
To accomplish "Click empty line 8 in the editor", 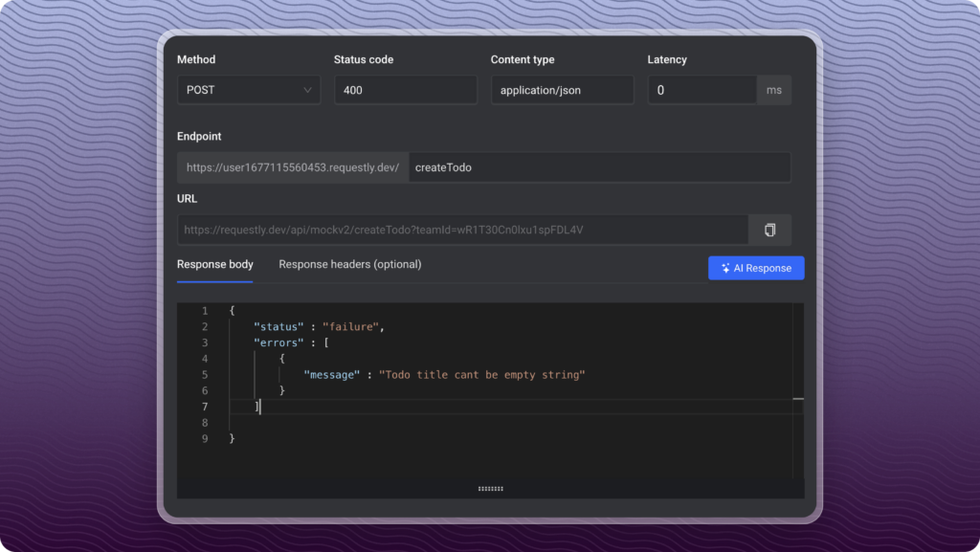I will (509, 423).
